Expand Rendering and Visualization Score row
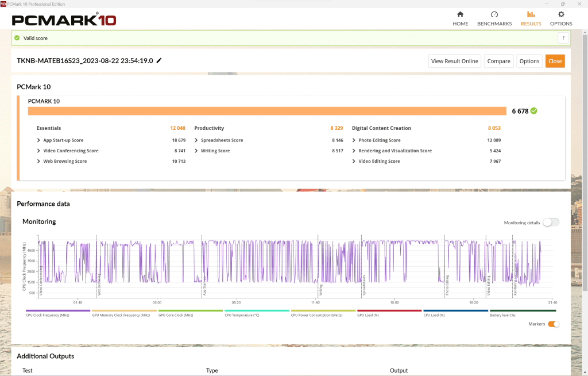The image size is (588, 376). coord(354,151)
